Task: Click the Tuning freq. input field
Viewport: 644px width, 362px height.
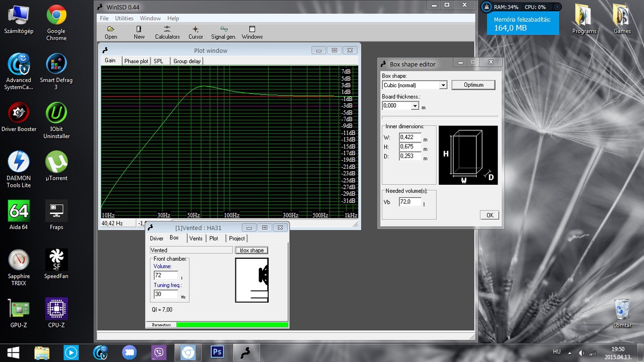Action: (x=166, y=294)
